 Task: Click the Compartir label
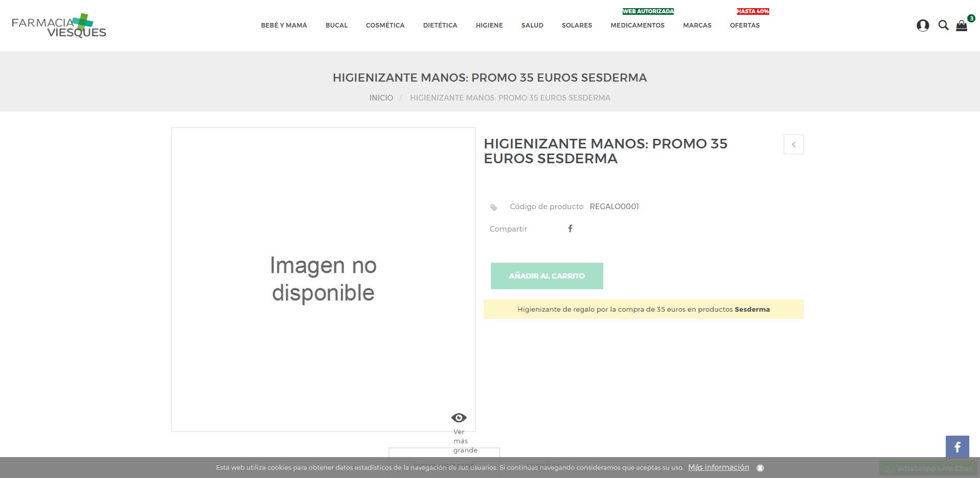coord(508,229)
